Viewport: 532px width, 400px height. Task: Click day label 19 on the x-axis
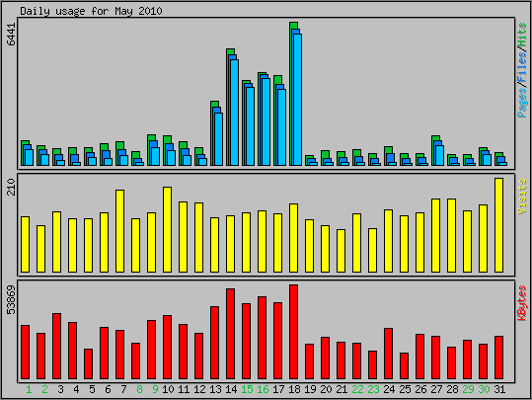pyautogui.click(x=310, y=389)
